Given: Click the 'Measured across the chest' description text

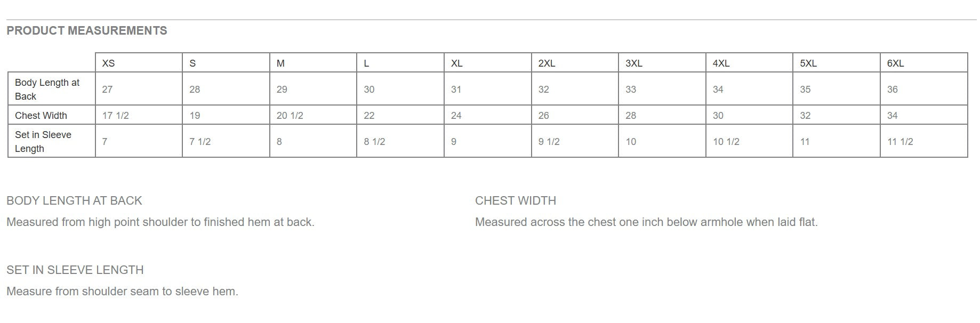Looking at the screenshot, I should click(x=646, y=222).
